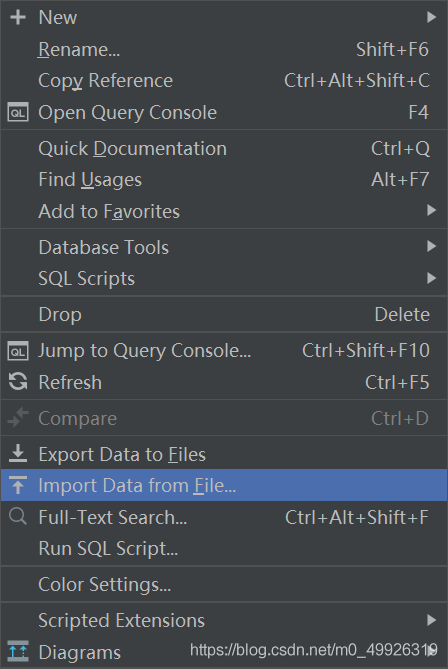The image size is (448, 669).
Task: Click the Open Query Console QL icon
Action: (x=18, y=113)
